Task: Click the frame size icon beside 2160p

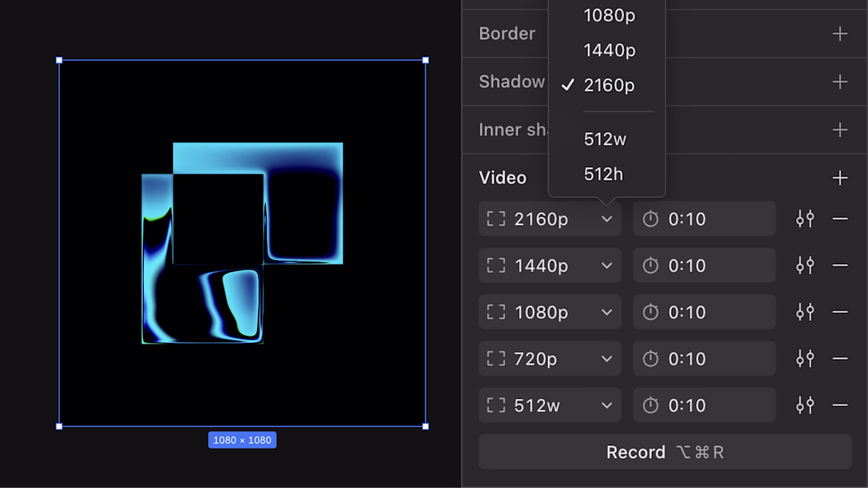Action: point(496,219)
